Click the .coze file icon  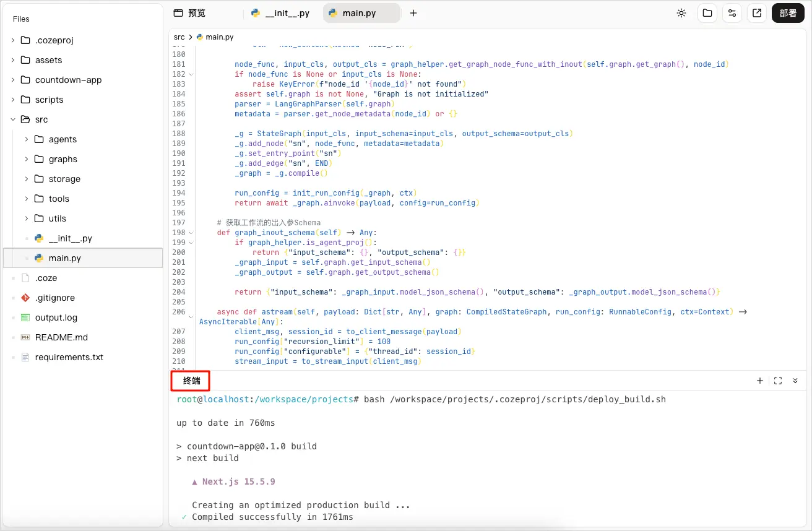click(25, 278)
